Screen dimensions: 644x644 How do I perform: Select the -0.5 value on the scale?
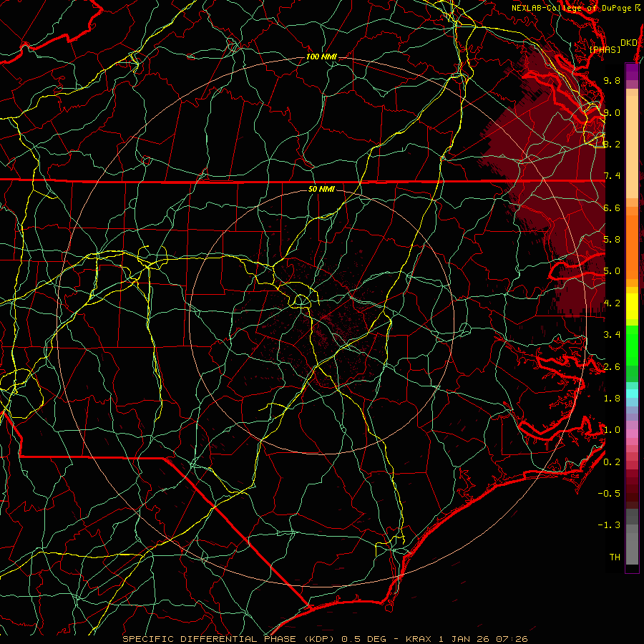(609, 494)
